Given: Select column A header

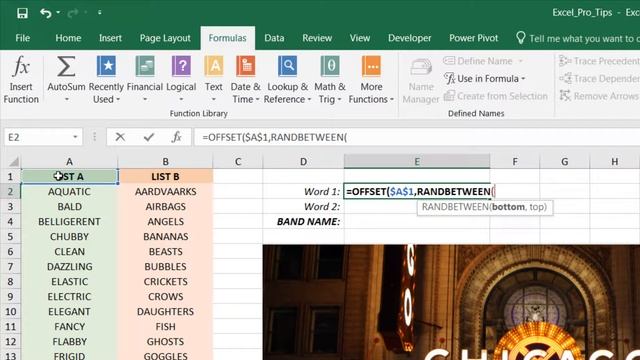Looking at the screenshot, I should coord(69,162).
